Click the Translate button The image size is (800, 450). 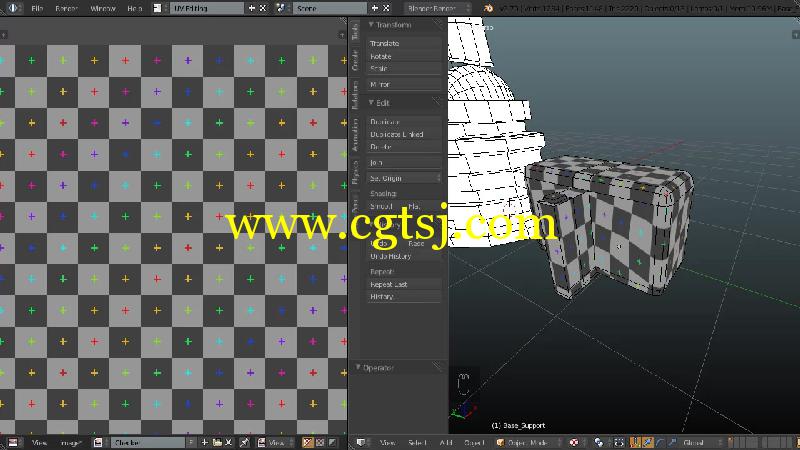coord(404,43)
